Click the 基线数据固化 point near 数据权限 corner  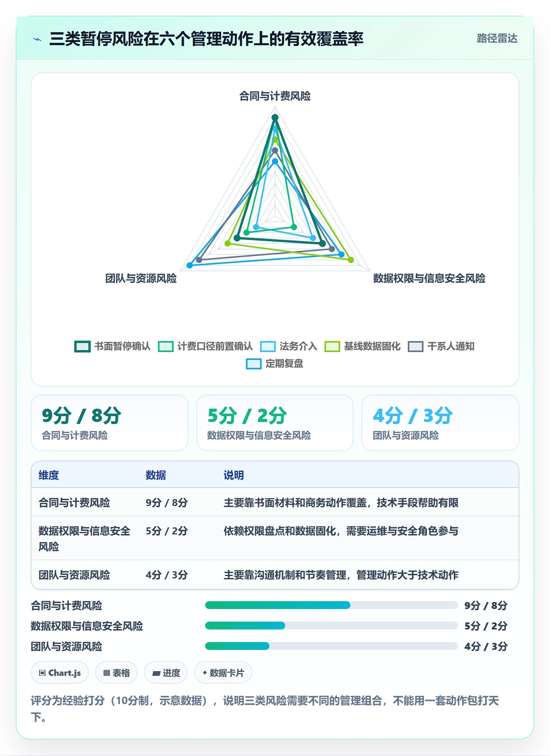click(x=351, y=260)
